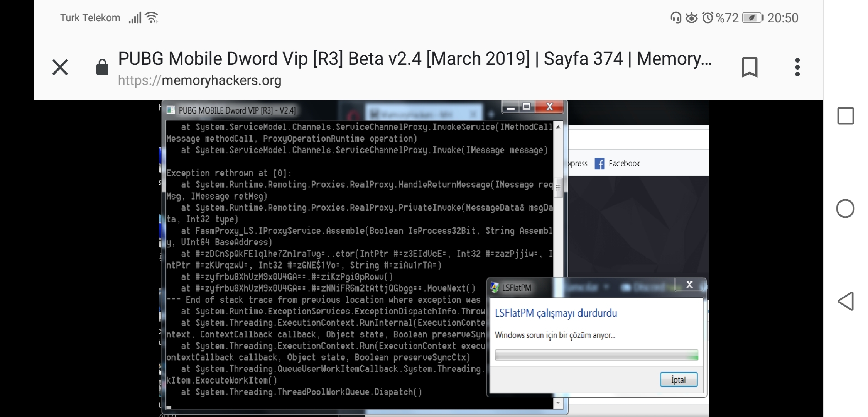Tap the secure padlock icon
The height and width of the screenshot is (417, 868).
[102, 67]
